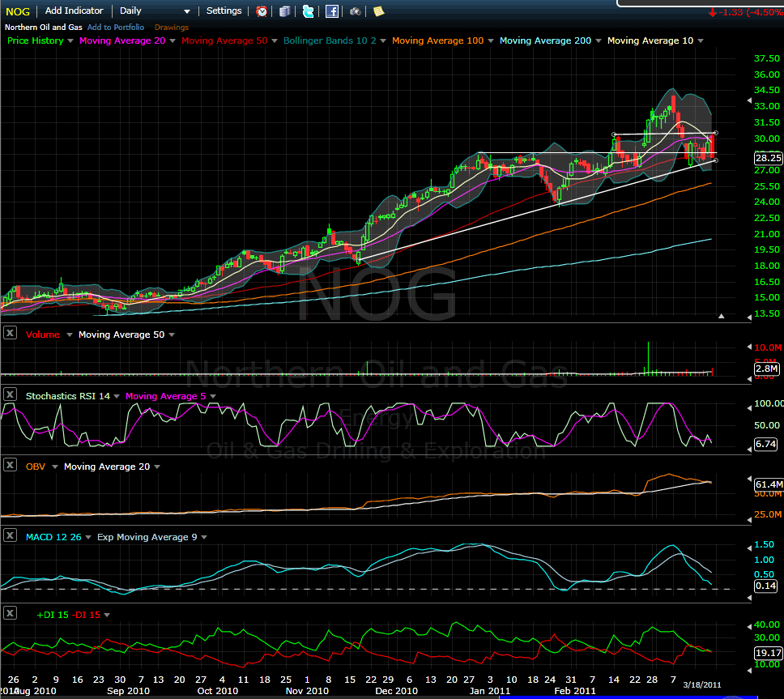Open the Price History dropdown arrow
Image resolution: width=784 pixels, height=699 pixels.
70,40
